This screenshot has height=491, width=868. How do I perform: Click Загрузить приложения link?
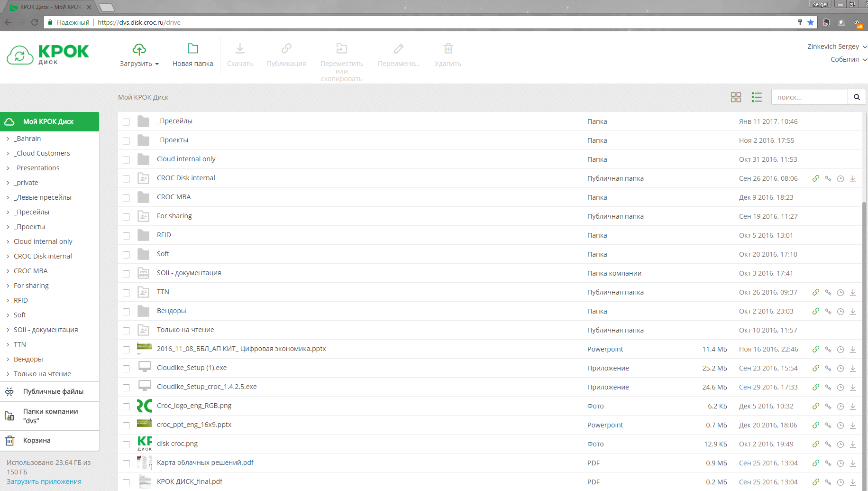tap(44, 482)
